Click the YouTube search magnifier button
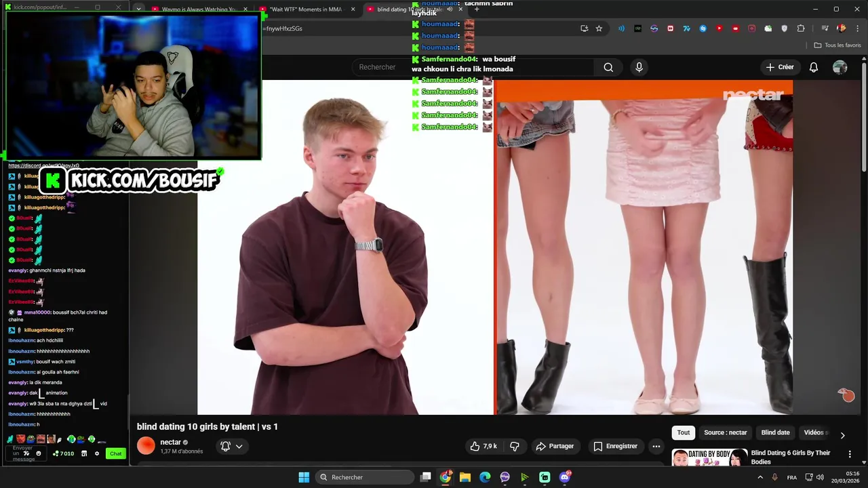868x488 pixels. click(x=608, y=67)
